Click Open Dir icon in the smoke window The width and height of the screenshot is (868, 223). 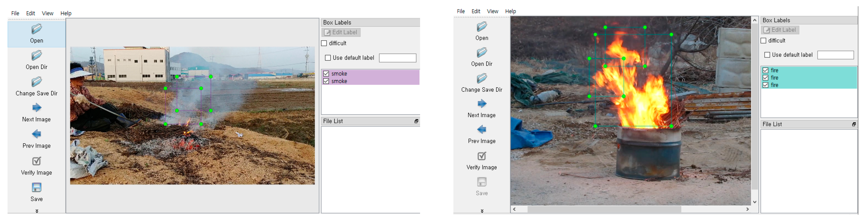pyautogui.click(x=36, y=56)
